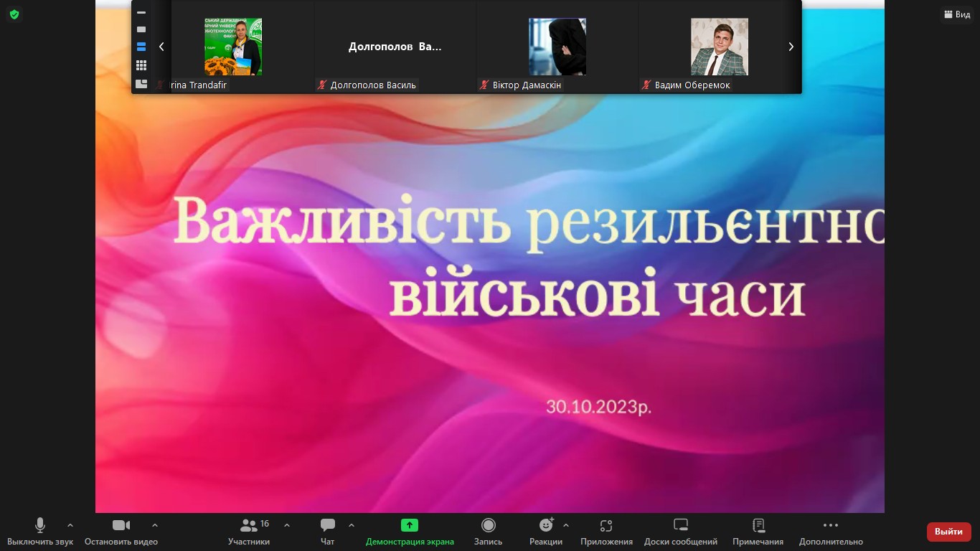Click the red Выйти leave button
Viewport: 980px width, 551px height.
(x=948, y=532)
